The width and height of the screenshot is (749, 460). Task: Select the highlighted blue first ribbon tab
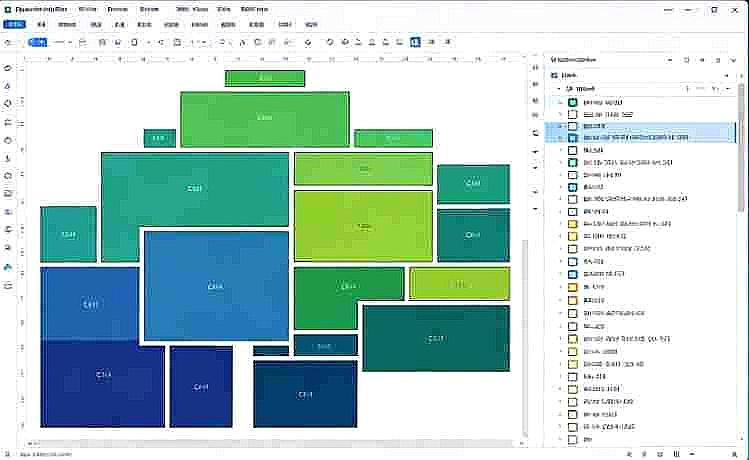pyautogui.click(x=14, y=24)
